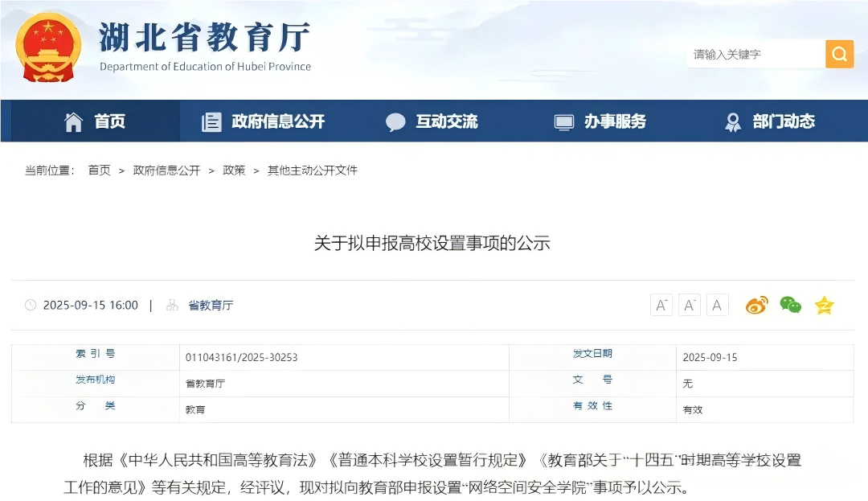The image size is (868, 501).
Task: Reset font size with plain A button
Action: tap(717, 305)
